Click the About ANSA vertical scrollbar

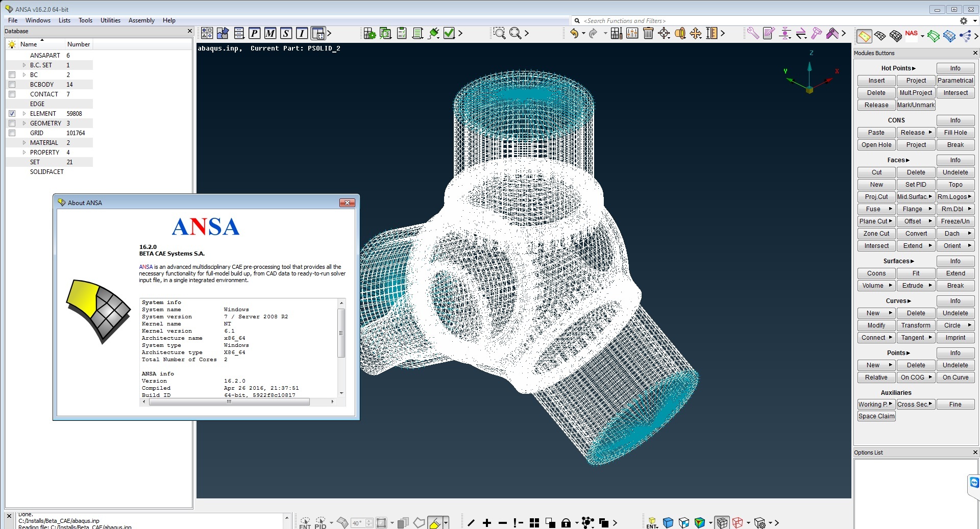tap(341, 333)
